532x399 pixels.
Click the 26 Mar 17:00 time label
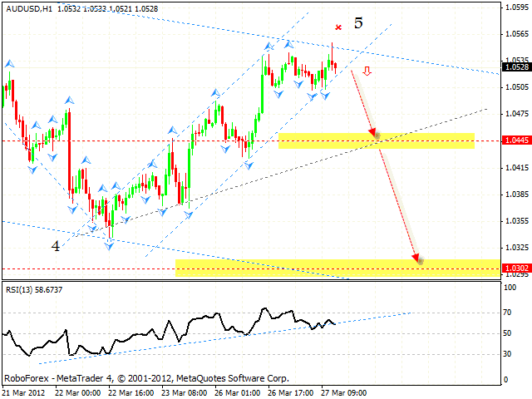pyautogui.click(x=291, y=393)
